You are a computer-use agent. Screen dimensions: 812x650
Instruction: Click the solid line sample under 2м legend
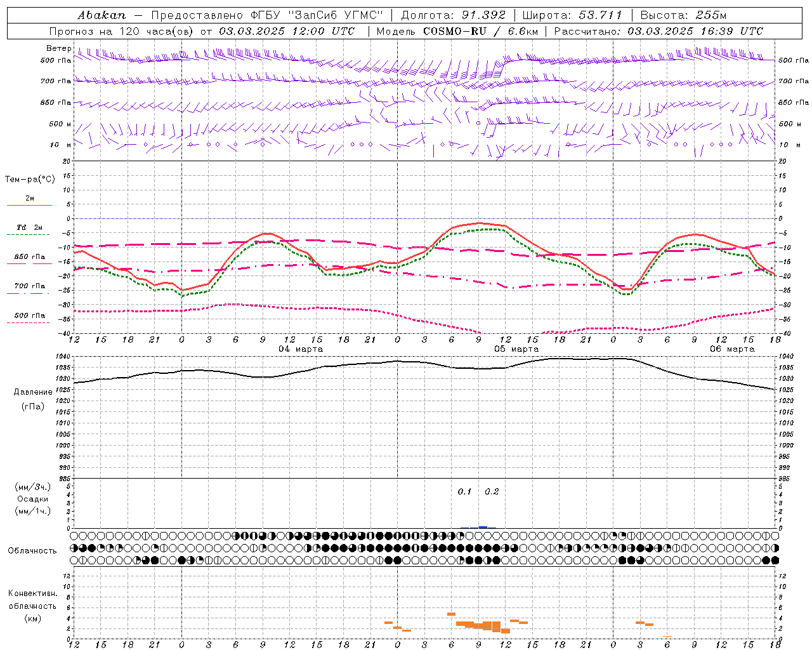tap(29, 206)
